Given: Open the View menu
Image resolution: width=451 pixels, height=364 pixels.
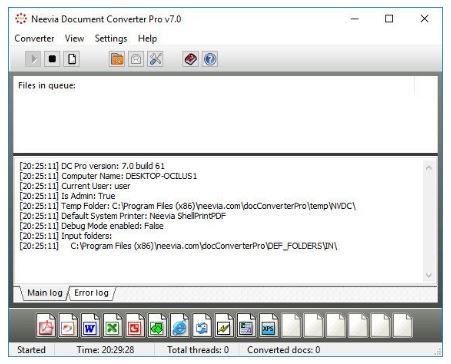Looking at the screenshot, I should 74,39.
